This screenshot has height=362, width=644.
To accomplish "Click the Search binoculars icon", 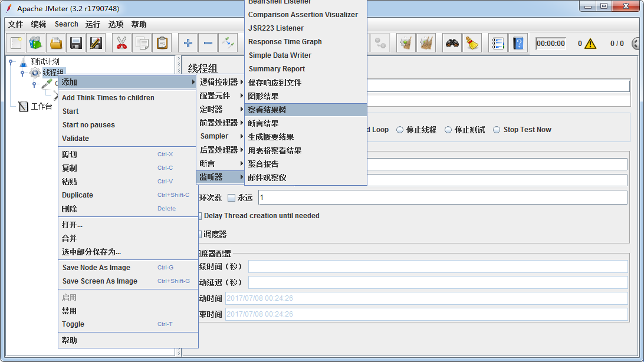I will click(452, 43).
